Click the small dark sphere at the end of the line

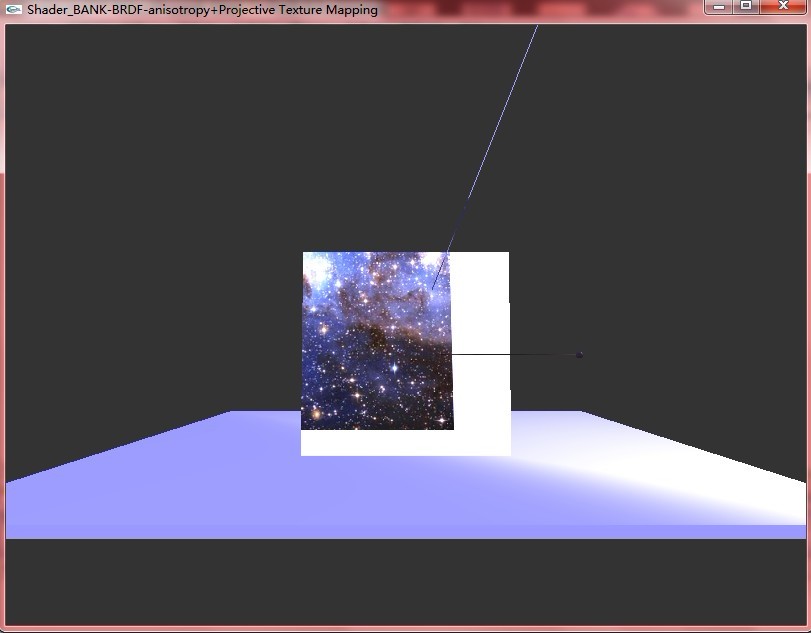579,355
